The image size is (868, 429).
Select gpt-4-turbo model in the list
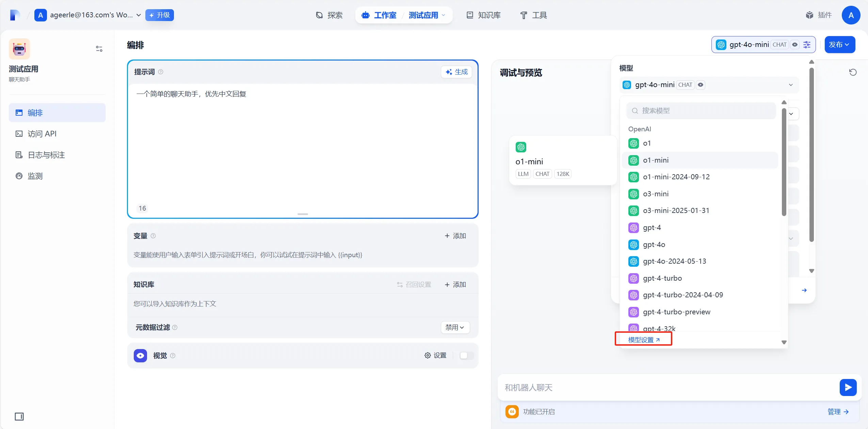pos(662,278)
